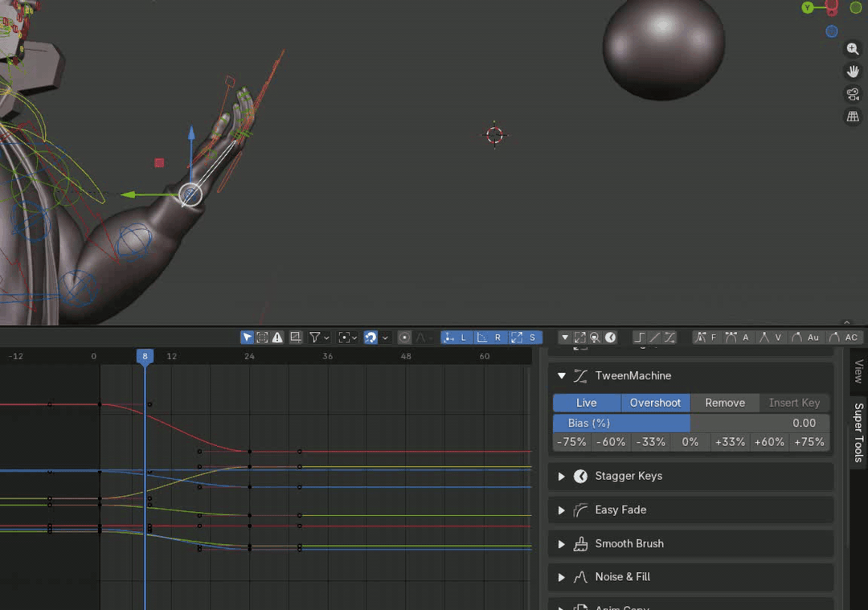Open snapping options dropdown arrow
The width and height of the screenshot is (868, 610).
pyautogui.click(x=385, y=337)
